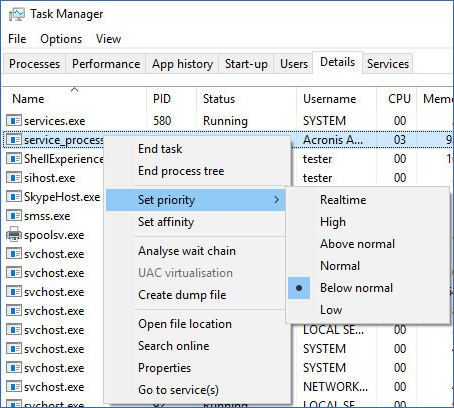Switch to the Performance tab
The image size is (454, 408).
106,64
